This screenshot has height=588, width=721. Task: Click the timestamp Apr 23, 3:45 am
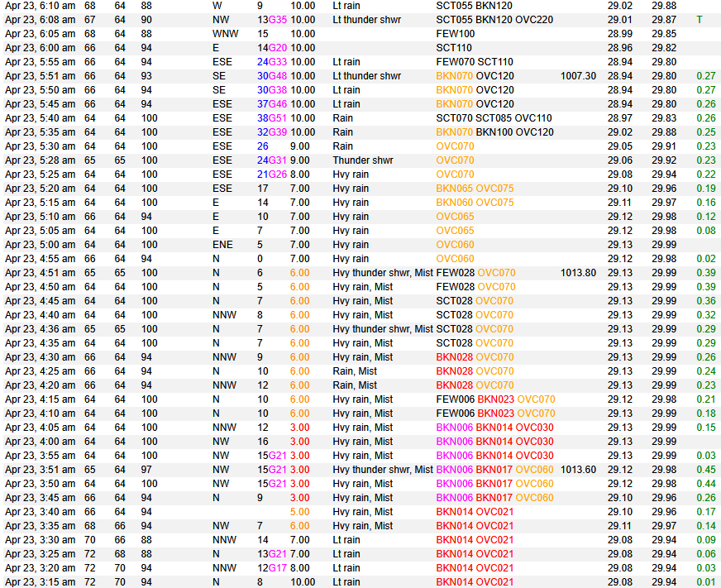click(40, 497)
